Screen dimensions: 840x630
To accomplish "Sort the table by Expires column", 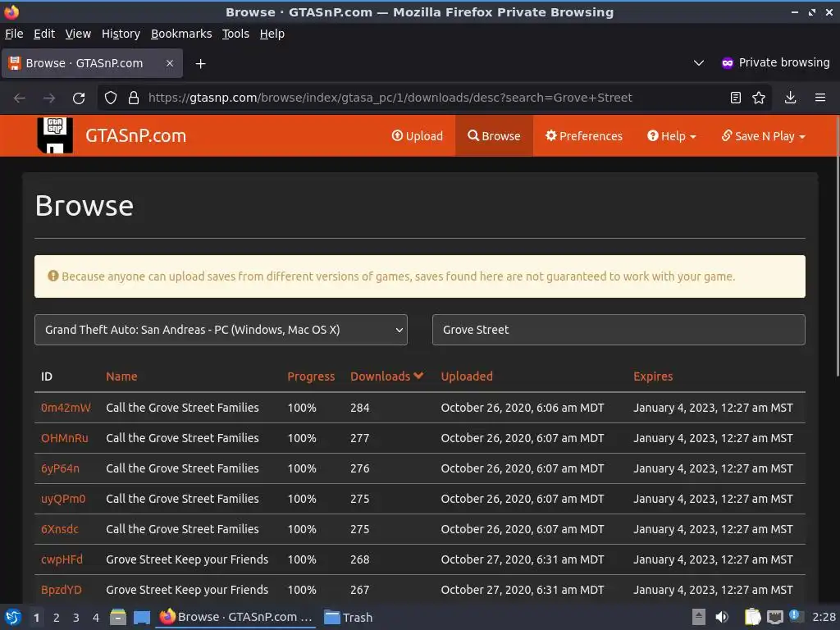I will pos(653,376).
